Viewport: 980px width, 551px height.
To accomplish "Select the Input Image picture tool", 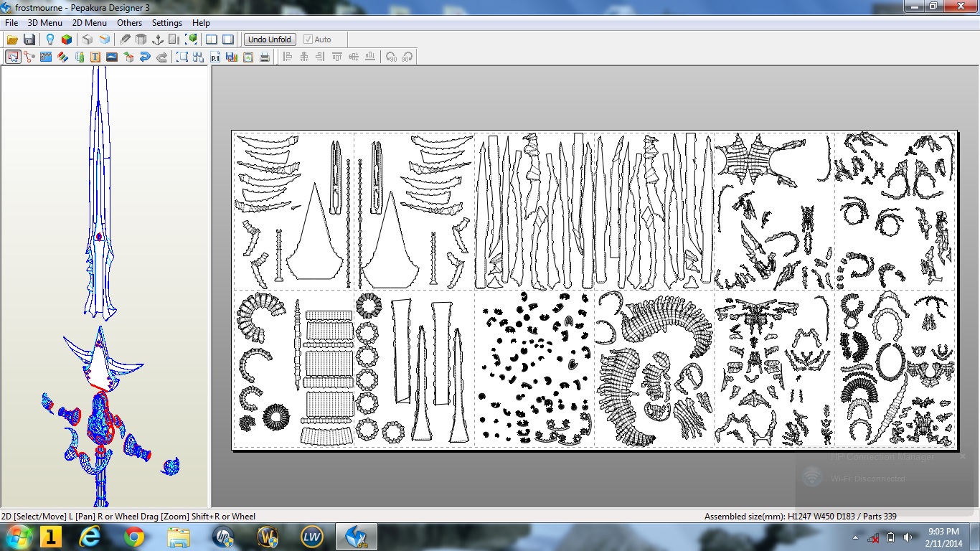I will coord(111,57).
